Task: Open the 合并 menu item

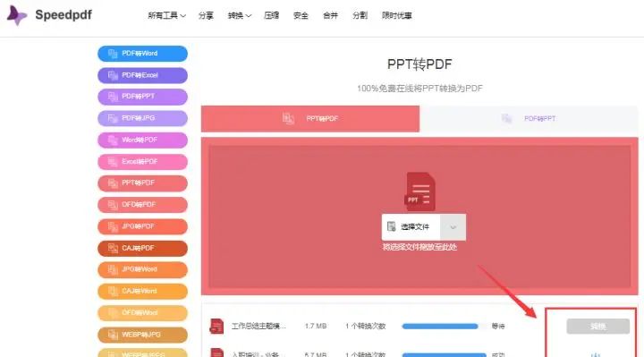Action: [x=330, y=15]
